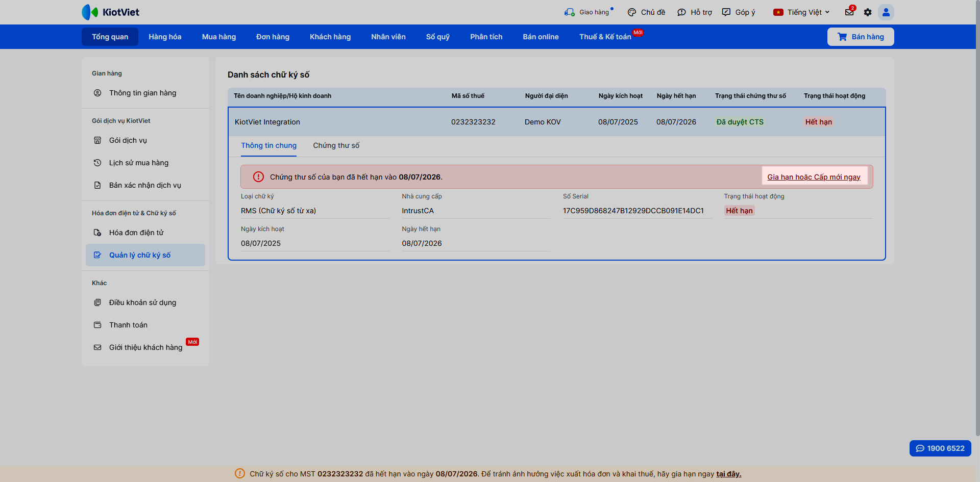Click the orange warning icon in bottom banner

click(x=240, y=473)
